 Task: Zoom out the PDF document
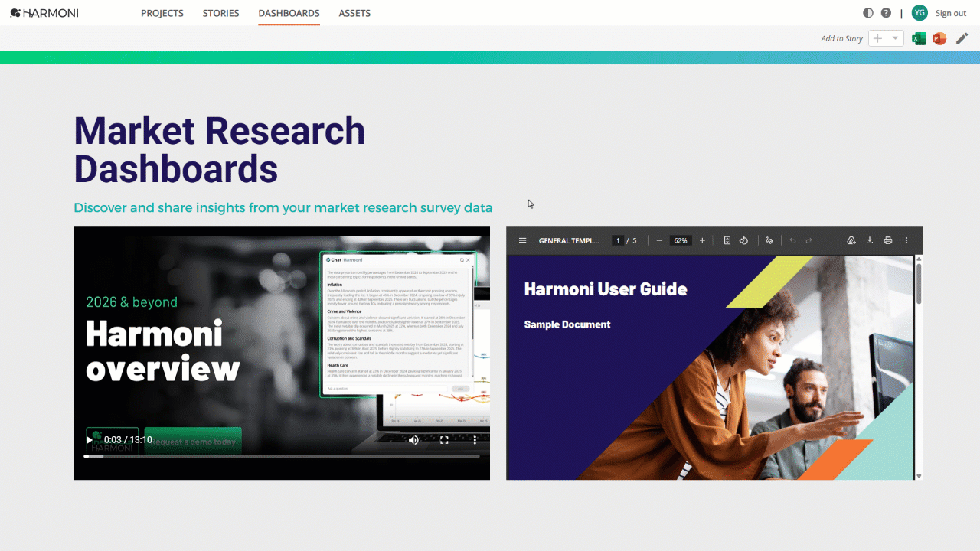coord(659,240)
